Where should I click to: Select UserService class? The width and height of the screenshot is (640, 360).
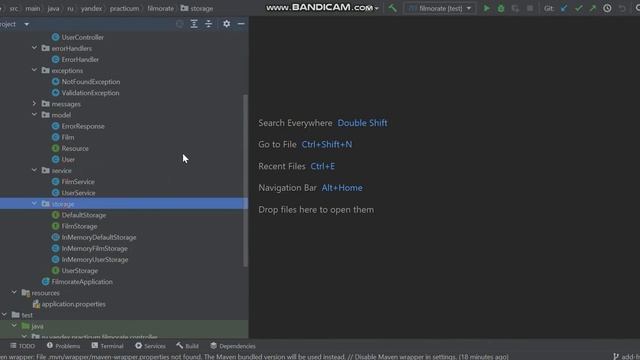coord(78,193)
